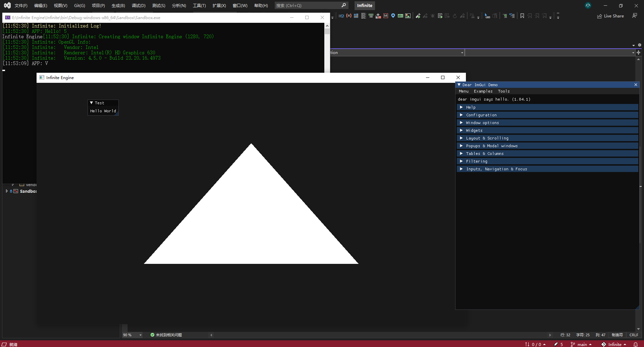The width and height of the screenshot is (644, 347).
Task: Expand the Help section
Action: click(x=547, y=107)
